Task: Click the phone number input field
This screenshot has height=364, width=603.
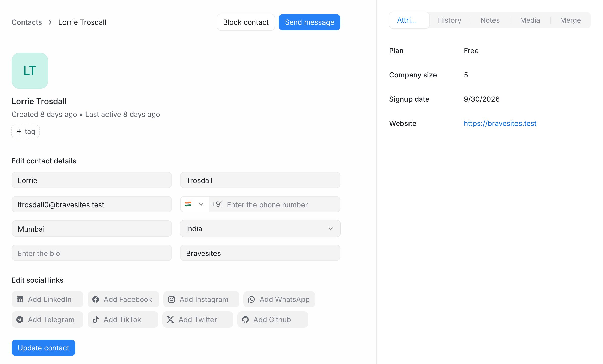Action: (274, 204)
